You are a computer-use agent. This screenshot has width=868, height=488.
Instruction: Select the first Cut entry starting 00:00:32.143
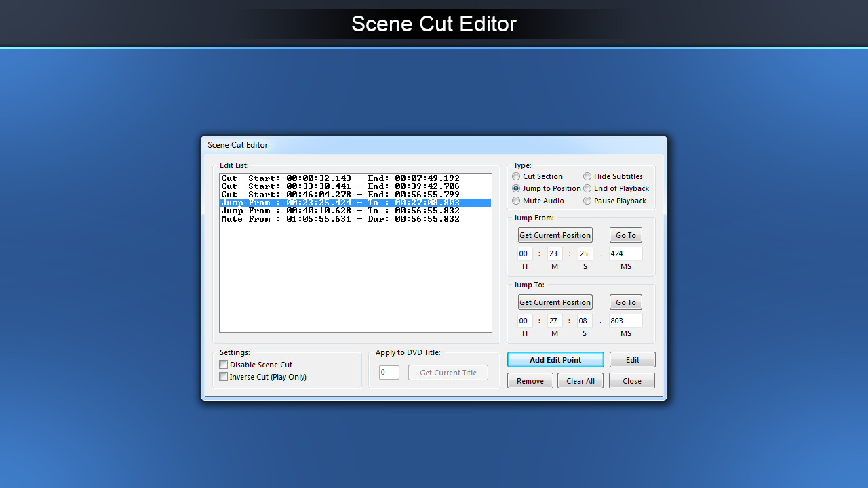(340, 178)
